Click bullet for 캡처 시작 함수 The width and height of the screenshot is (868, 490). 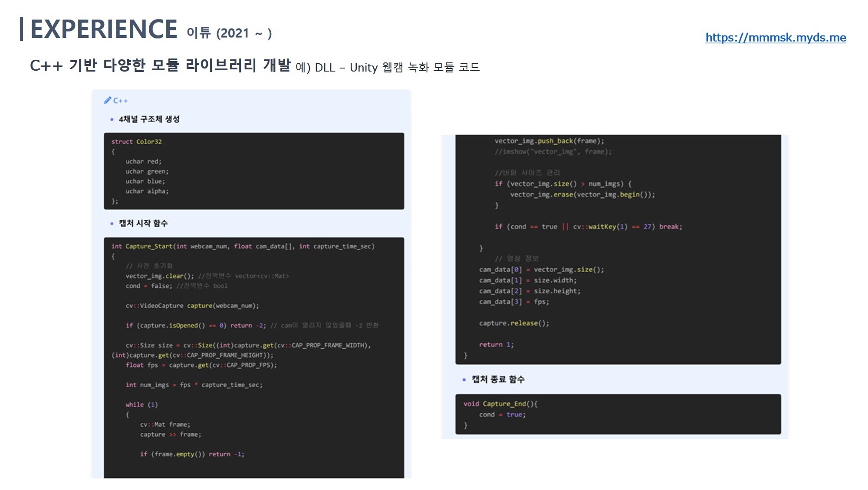click(112, 223)
